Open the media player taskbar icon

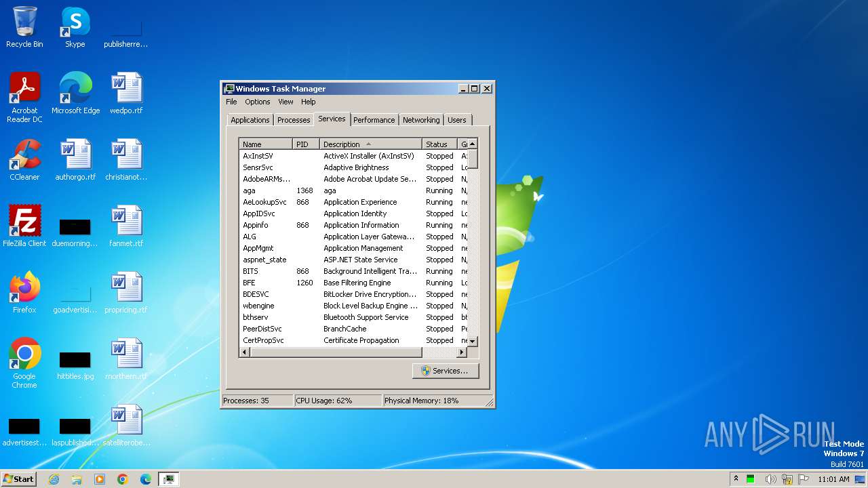pos(100,479)
